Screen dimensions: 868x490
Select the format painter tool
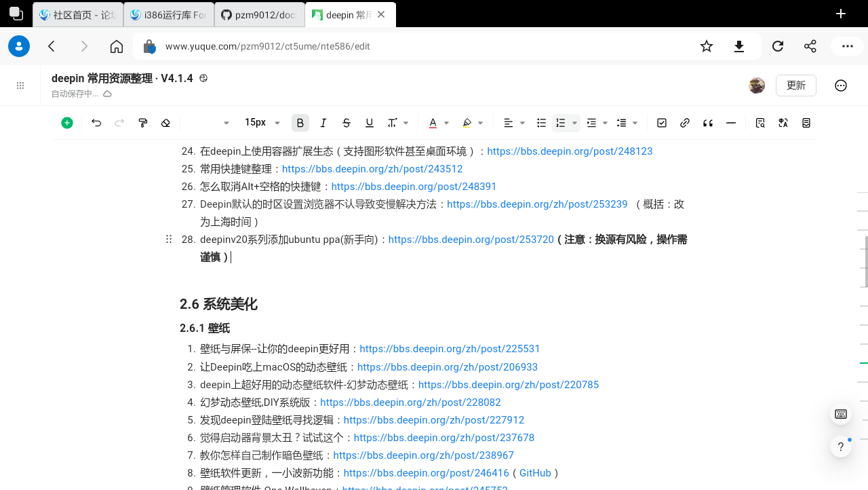(x=142, y=122)
